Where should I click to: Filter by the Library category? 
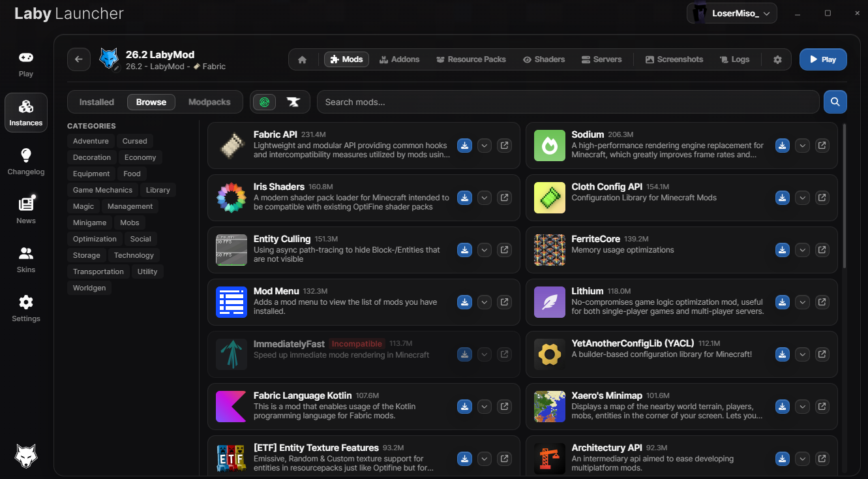(158, 190)
